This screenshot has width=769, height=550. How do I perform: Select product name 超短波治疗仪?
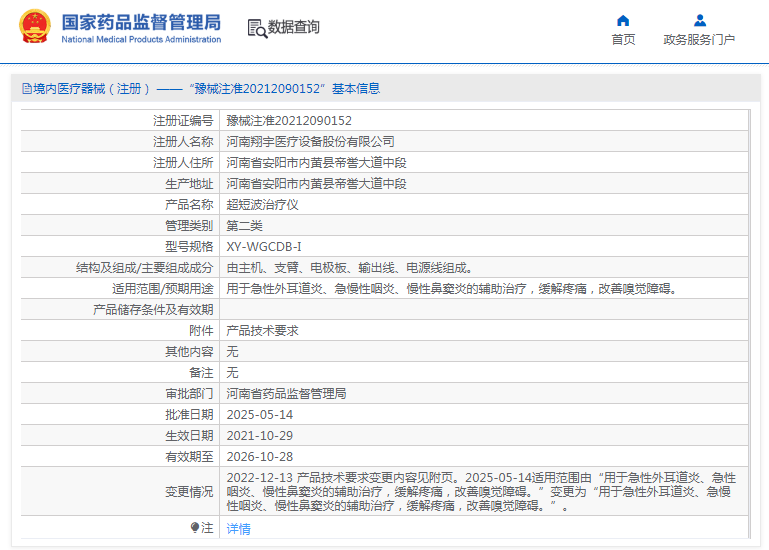(x=262, y=205)
